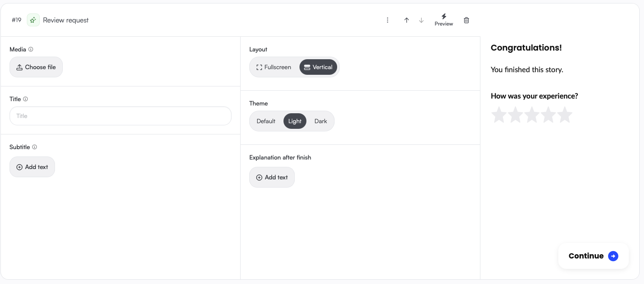
Task: Delete block with the trash icon
Action: tap(466, 20)
